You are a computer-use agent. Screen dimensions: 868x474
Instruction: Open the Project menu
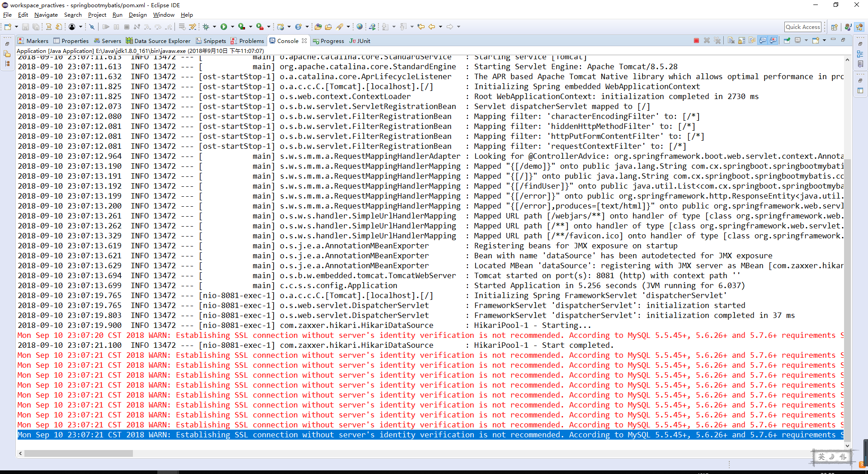(97, 15)
